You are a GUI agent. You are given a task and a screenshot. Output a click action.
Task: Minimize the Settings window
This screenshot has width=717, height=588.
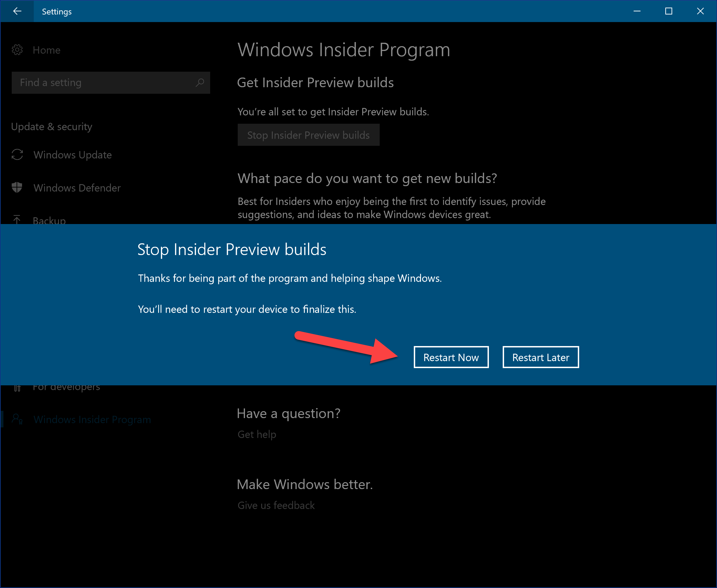point(637,11)
